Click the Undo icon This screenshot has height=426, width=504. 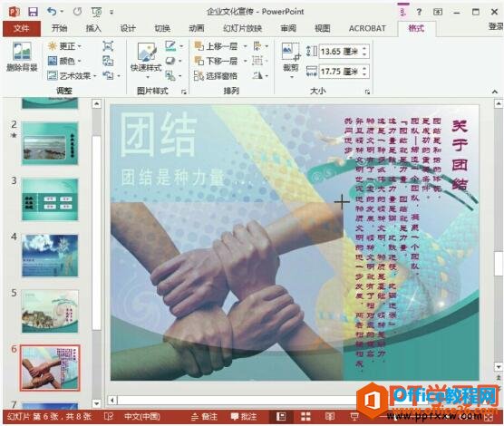[52, 12]
